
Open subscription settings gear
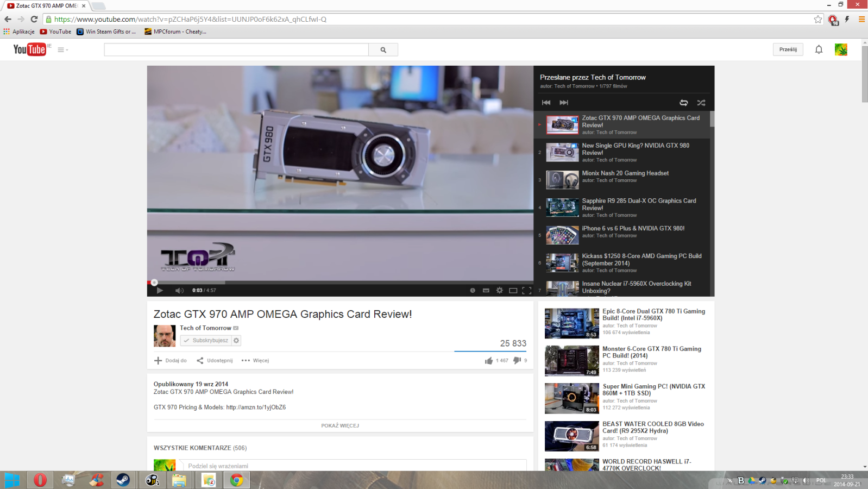(236, 341)
